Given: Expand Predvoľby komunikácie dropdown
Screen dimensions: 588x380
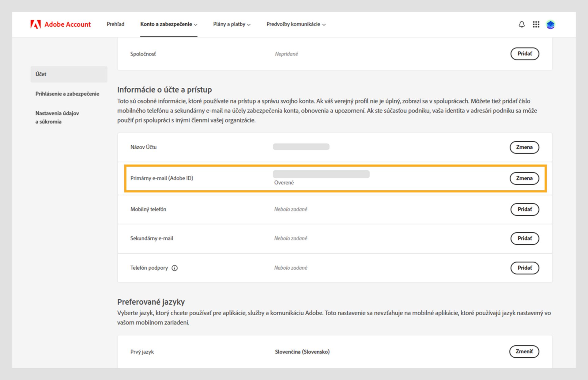Looking at the screenshot, I should tap(296, 24).
